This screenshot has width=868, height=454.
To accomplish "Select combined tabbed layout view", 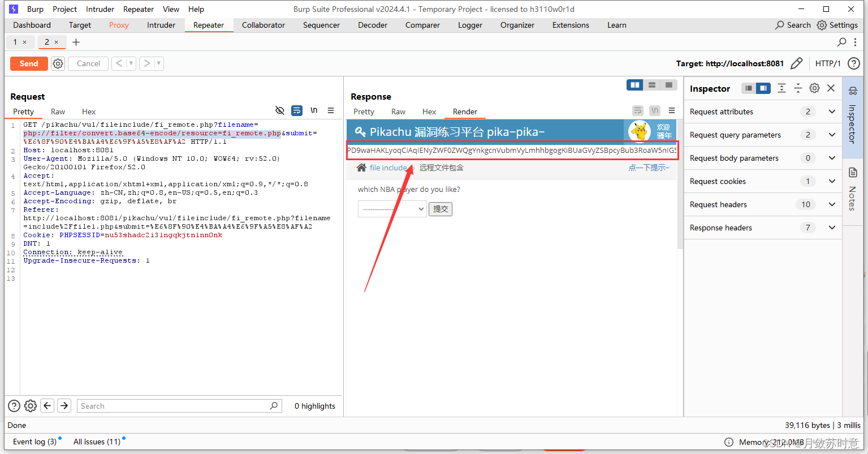I will (x=669, y=85).
